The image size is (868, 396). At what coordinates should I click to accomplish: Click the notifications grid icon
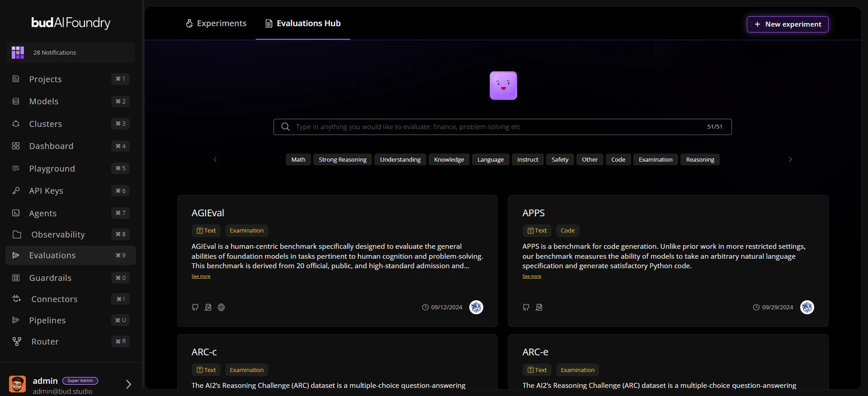18,52
